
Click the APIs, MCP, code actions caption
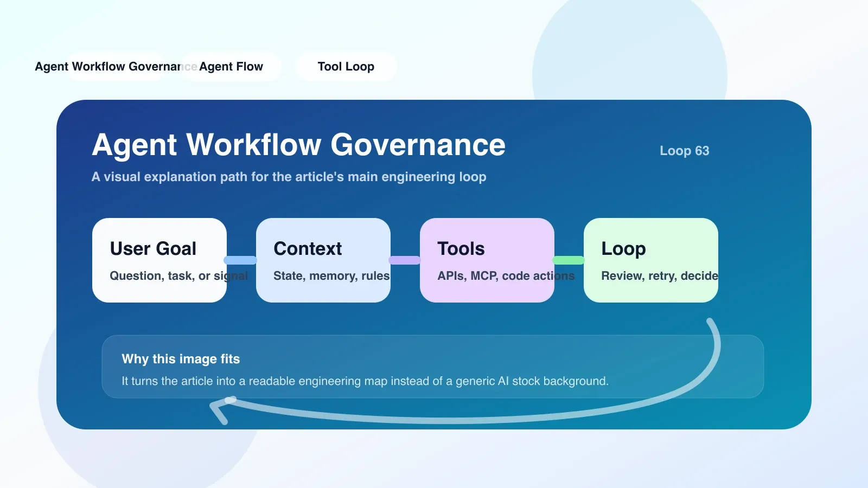506,276
